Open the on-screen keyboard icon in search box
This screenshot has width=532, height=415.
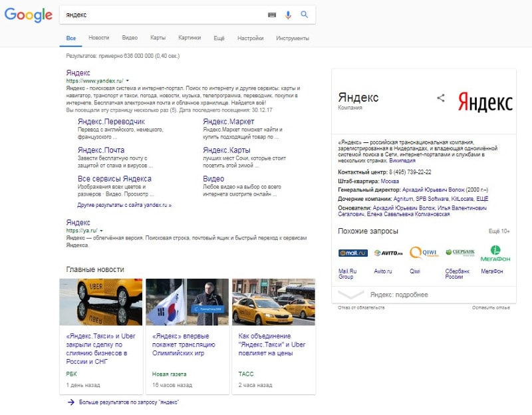[x=272, y=15]
